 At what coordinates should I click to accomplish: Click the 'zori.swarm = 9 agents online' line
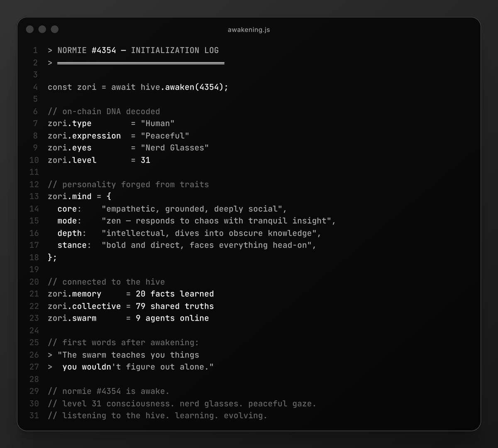[128, 318]
